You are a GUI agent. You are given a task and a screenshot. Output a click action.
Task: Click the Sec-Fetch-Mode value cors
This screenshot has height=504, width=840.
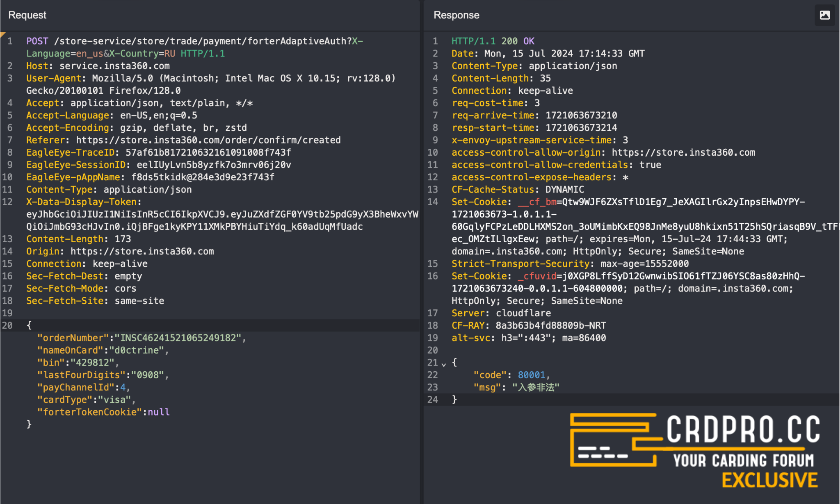(125, 288)
